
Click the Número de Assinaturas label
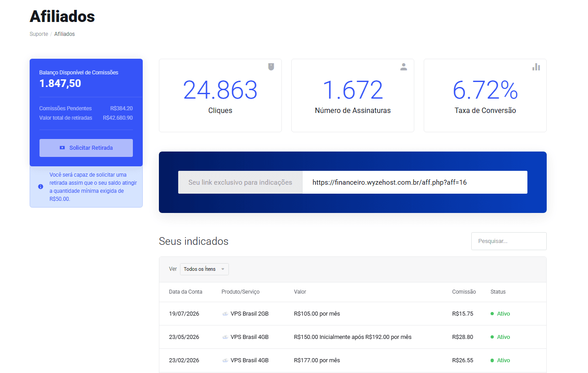tap(353, 110)
